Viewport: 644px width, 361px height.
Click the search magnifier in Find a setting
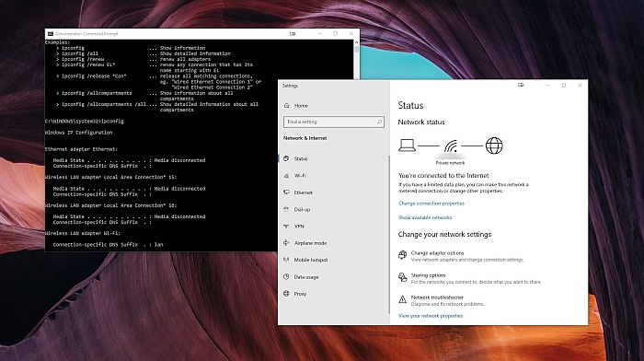click(379, 122)
